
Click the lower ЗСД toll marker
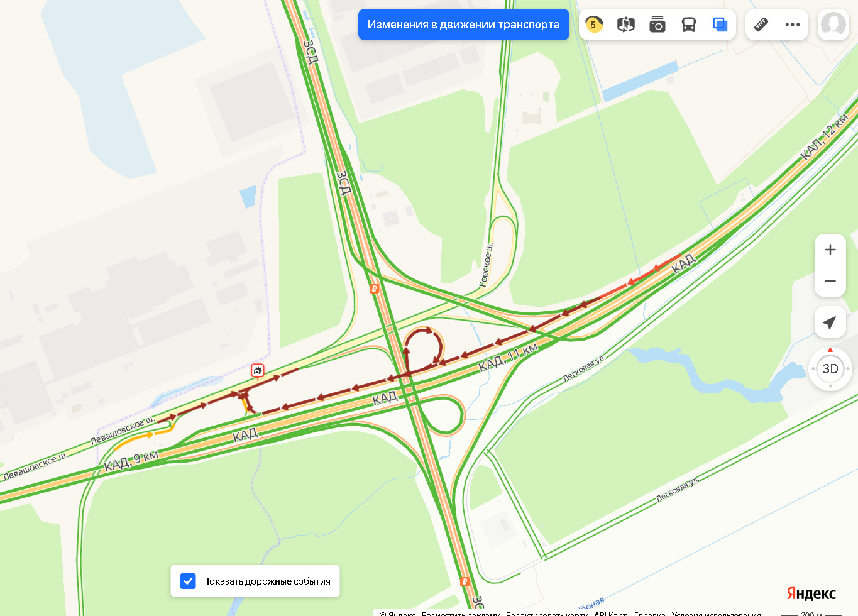pos(465,581)
